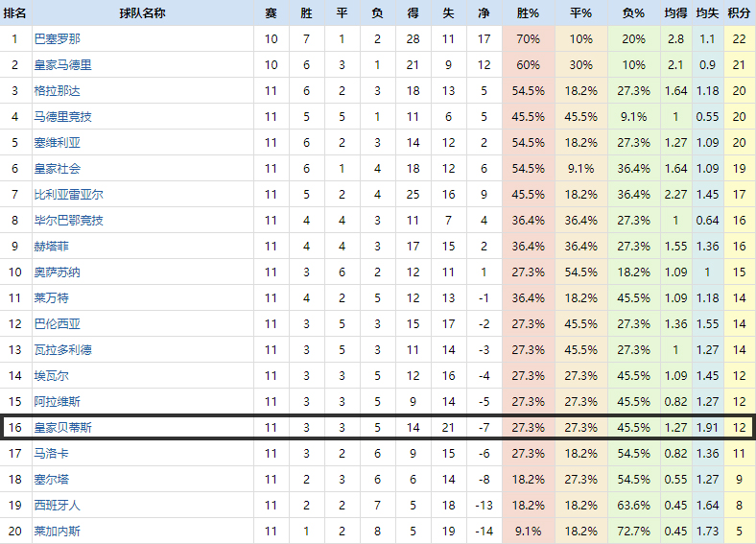The height and width of the screenshot is (544, 756).
Task: Open the 赫塔菲 team link
Action: tap(51, 247)
